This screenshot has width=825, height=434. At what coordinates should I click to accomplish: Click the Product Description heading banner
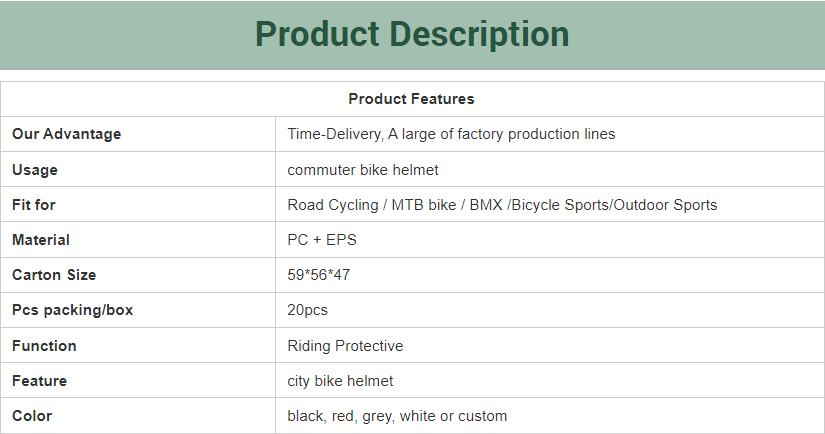[x=412, y=35]
